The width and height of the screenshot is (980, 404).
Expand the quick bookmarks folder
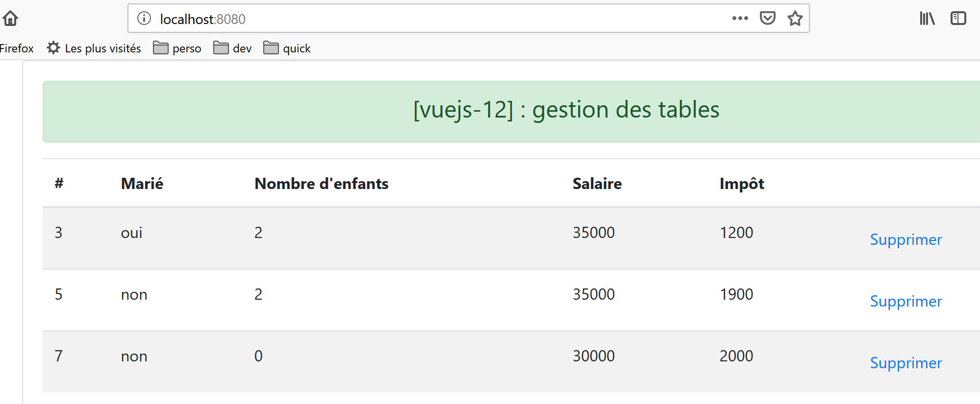tap(287, 48)
